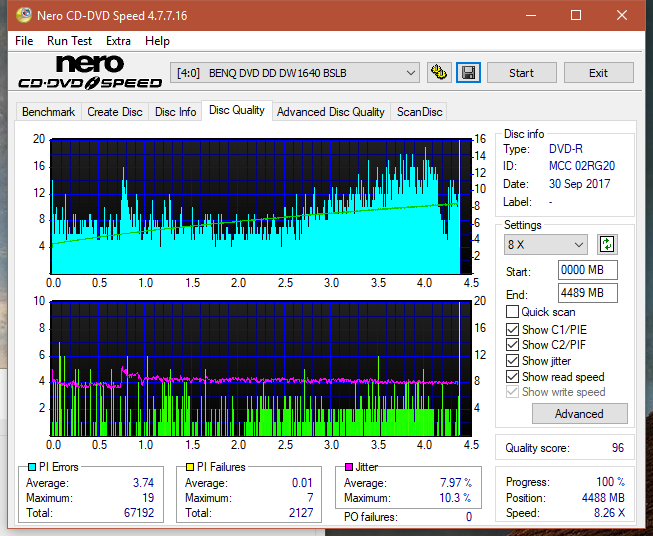
Task: Click the PO failures count 0
Action: pos(469,517)
